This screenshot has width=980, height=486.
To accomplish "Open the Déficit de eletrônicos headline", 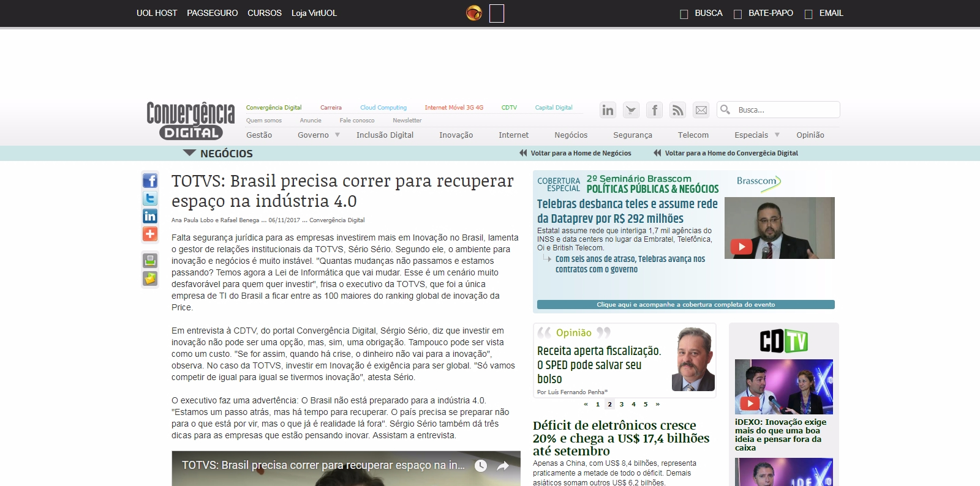I will click(x=621, y=438).
